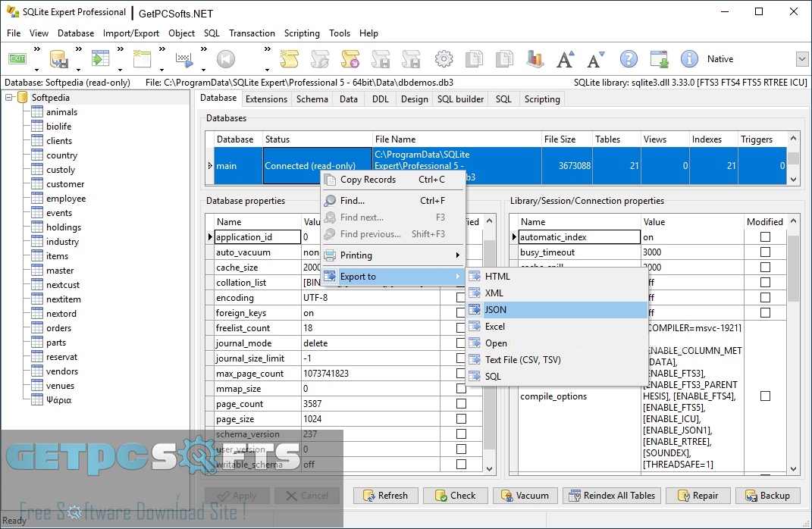Click Databases grid scroll up arrow
Screen dimensions: 812x529
[x=793, y=138]
